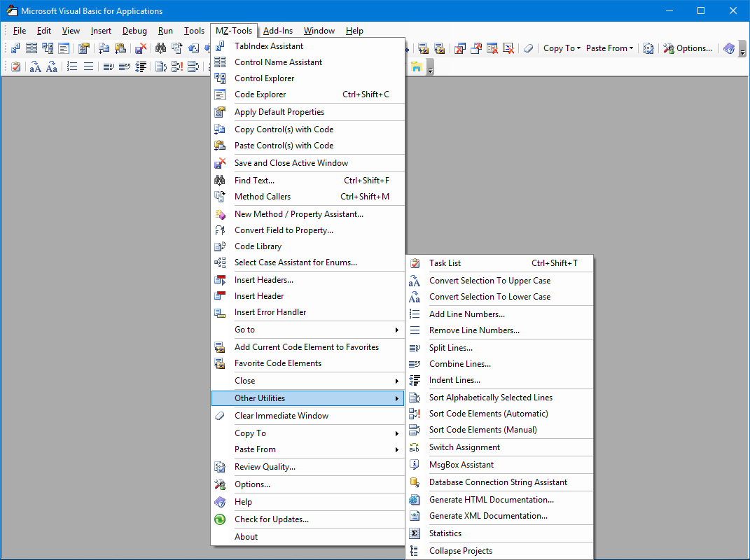Screen dimensions: 750x560
Task: Expand the Paste From submenu in MZ-Tools menu
Action: point(308,449)
